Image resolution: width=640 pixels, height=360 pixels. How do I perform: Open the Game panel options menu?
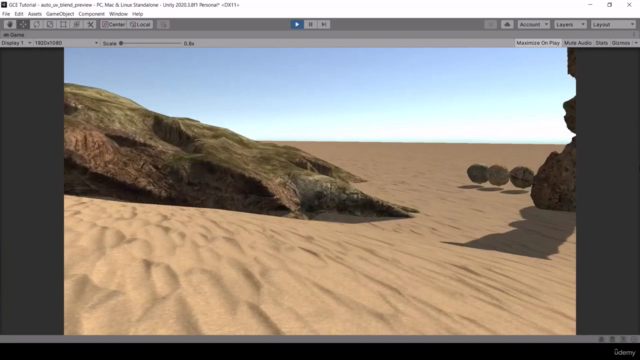point(634,35)
